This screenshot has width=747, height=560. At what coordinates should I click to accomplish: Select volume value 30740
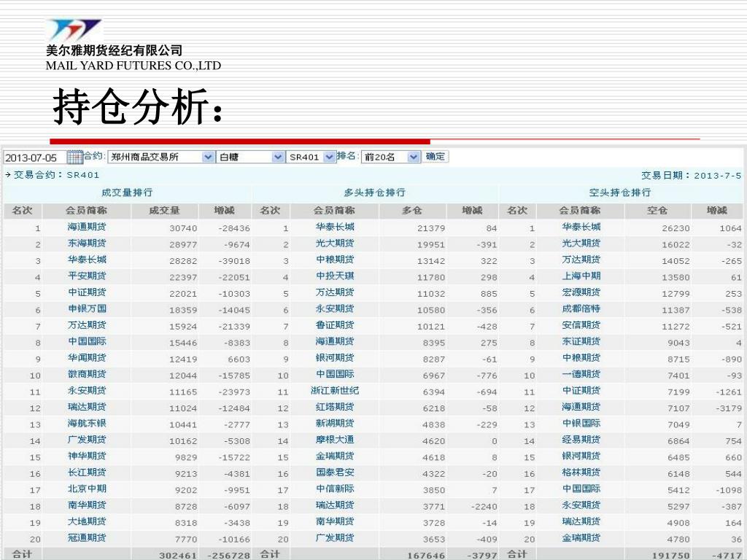coord(183,228)
